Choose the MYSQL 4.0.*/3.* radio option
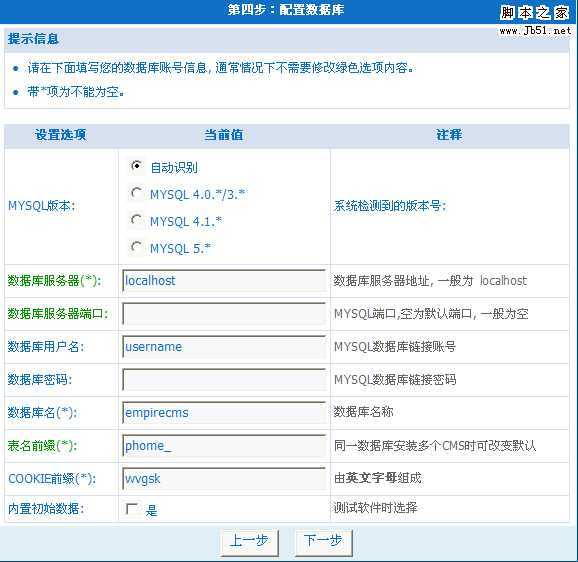 [x=136, y=193]
